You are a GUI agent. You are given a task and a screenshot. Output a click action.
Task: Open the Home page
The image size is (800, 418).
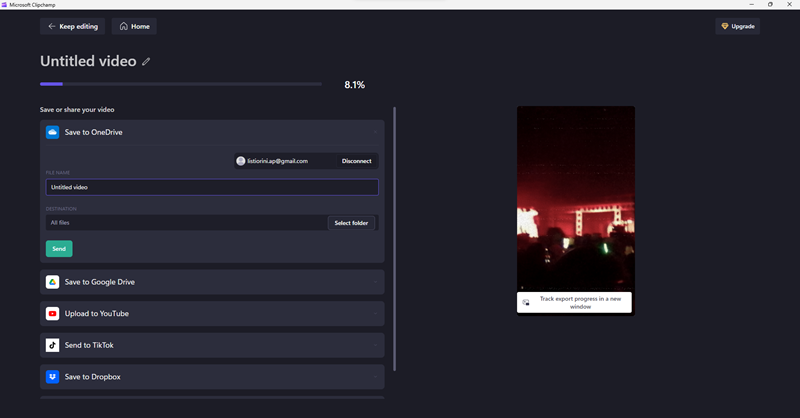coord(134,26)
